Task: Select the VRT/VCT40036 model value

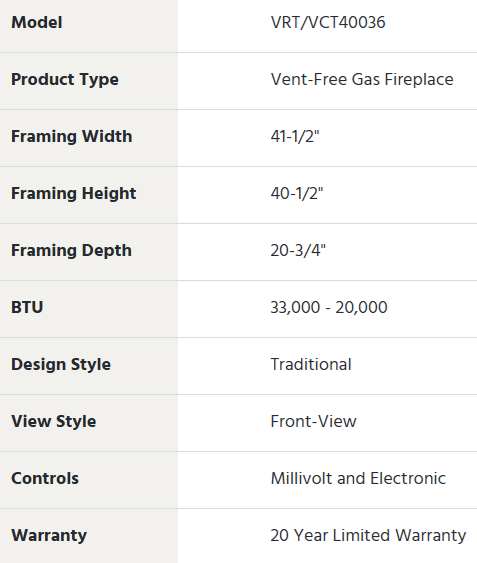Action: click(328, 23)
